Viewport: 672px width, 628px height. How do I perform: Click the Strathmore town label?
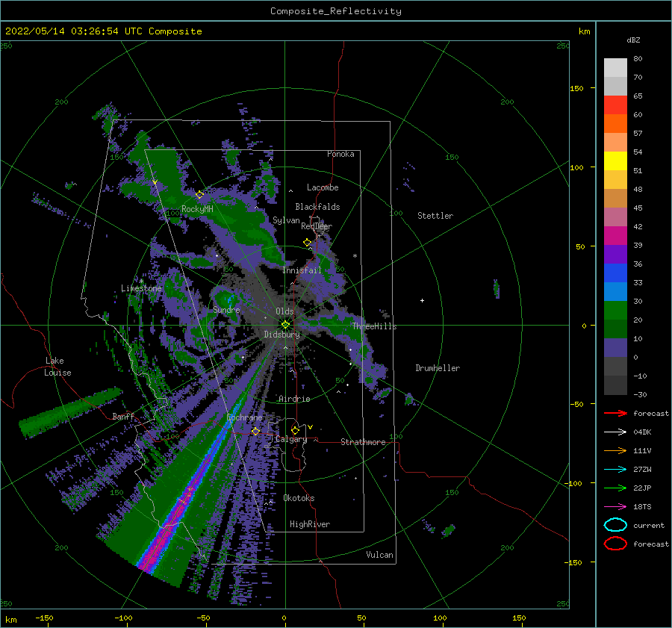(x=363, y=442)
